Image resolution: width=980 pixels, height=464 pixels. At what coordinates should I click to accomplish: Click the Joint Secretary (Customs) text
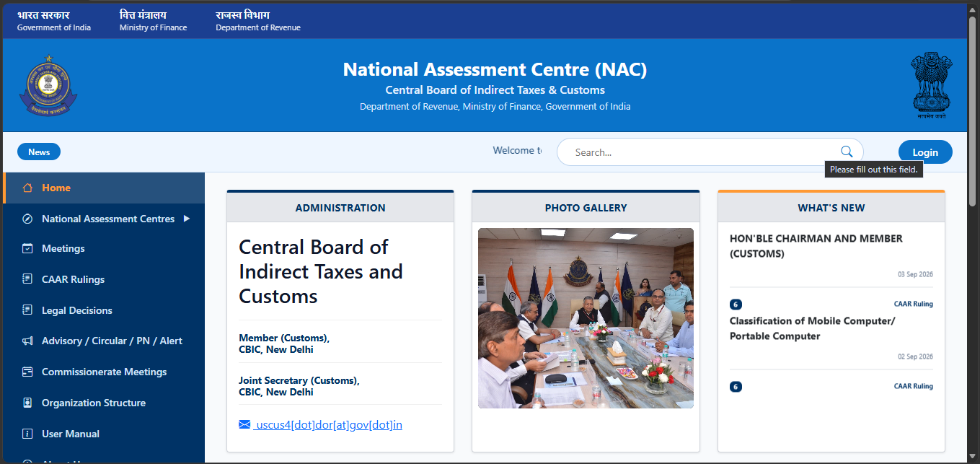299,380
